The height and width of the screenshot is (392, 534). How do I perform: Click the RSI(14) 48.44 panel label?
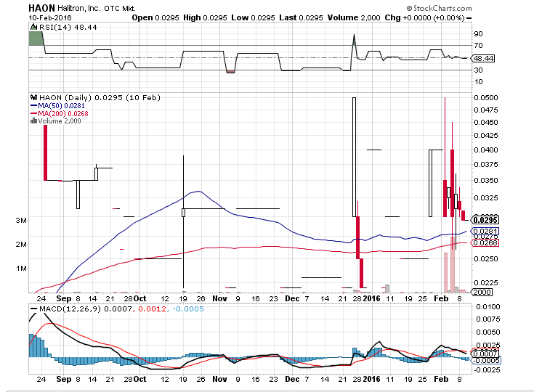68,28
